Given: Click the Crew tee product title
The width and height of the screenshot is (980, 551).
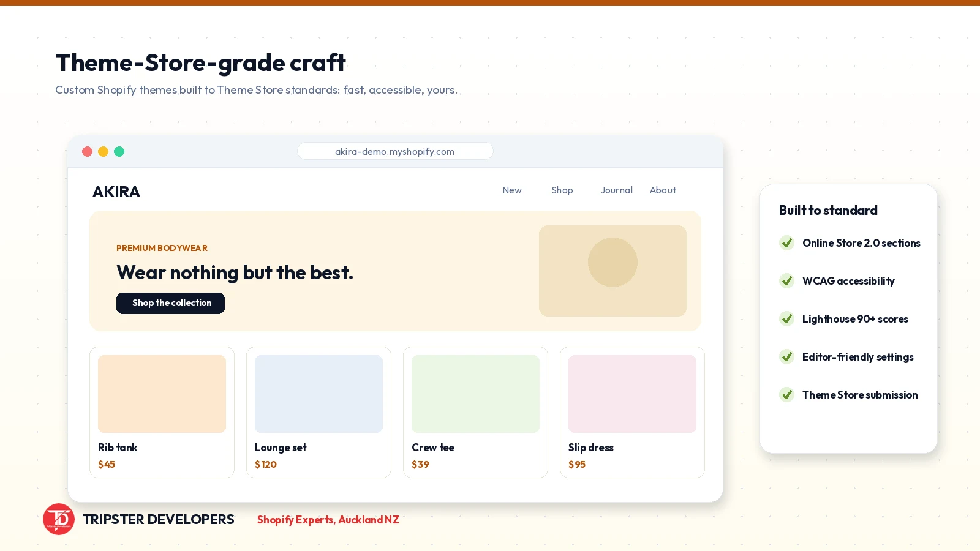Looking at the screenshot, I should [433, 448].
